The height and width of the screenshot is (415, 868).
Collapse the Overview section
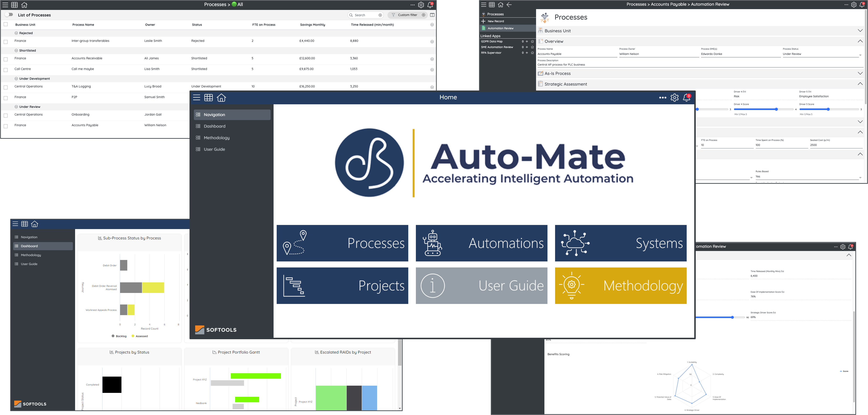(860, 41)
